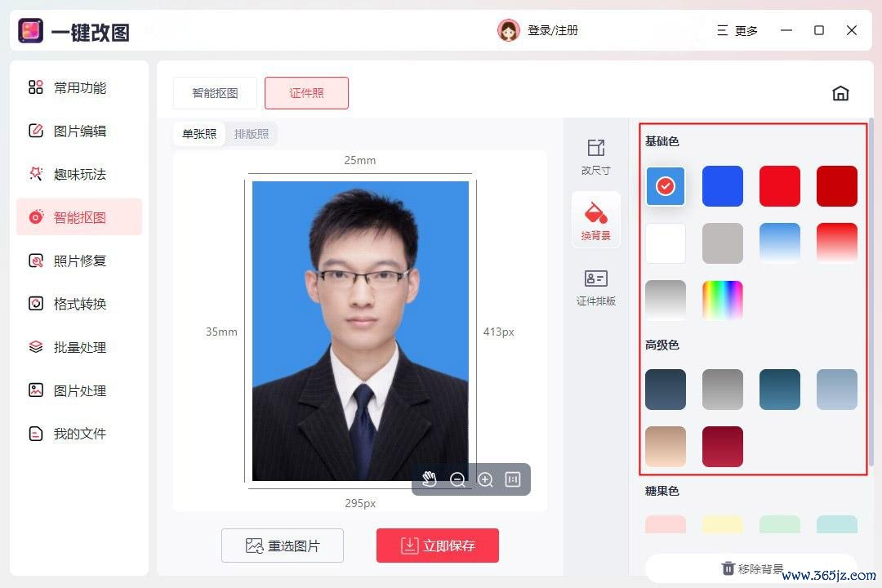This screenshot has width=882, height=588.
Task: Choose the dark red solid swatch
Action: coord(837,186)
